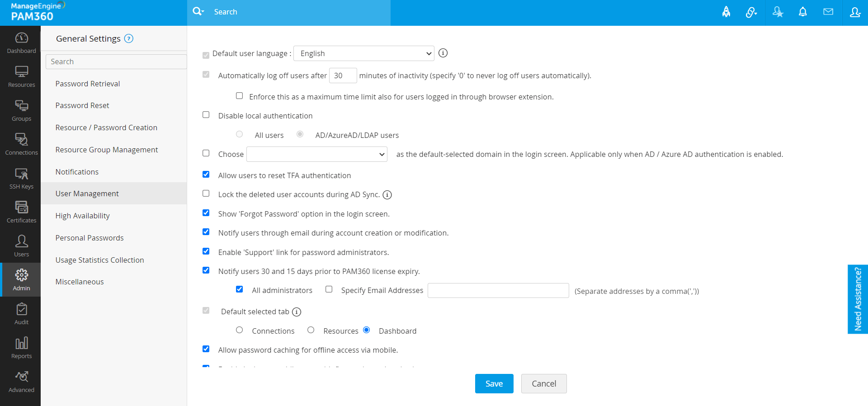Click the Save button
868x406 pixels.
point(494,383)
